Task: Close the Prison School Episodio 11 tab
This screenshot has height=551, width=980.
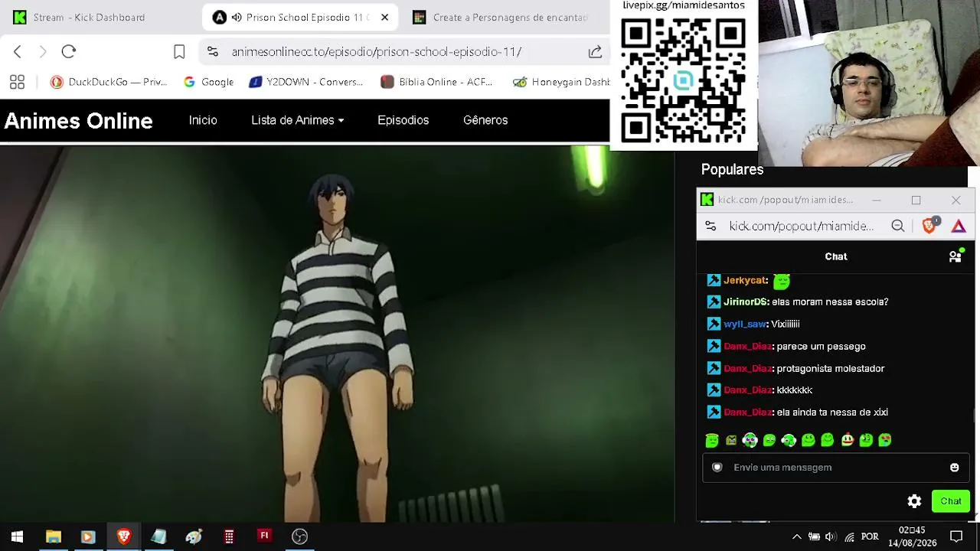Action: (384, 17)
